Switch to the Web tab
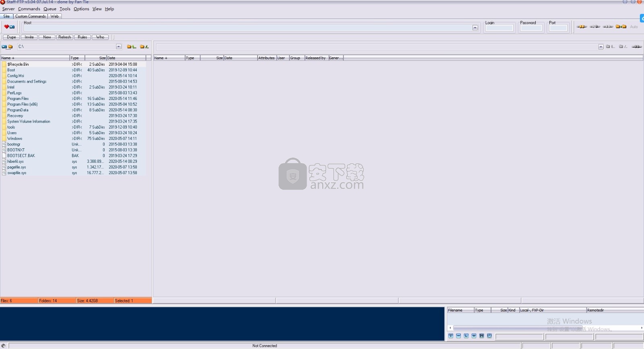 (x=55, y=17)
